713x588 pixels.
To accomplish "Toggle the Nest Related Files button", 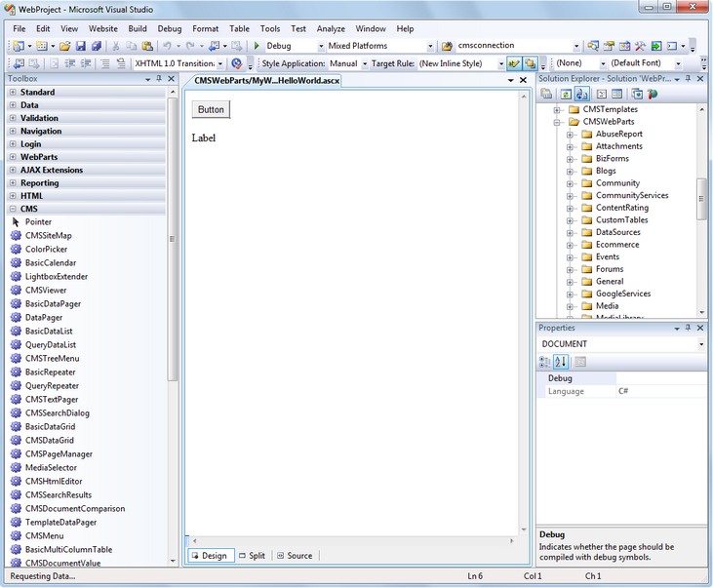I will [581, 94].
